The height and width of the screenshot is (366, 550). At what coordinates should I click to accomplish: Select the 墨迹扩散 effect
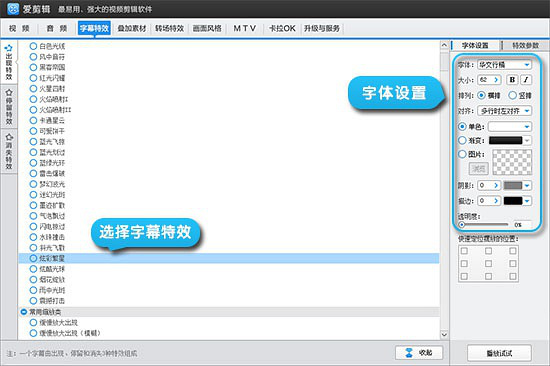coord(47,205)
